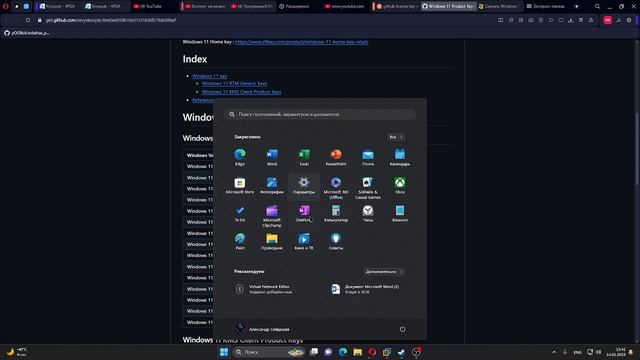The width and height of the screenshot is (640, 360).
Task: Open the Часы clock app
Action: pyautogui.click(x=368, y=213)
